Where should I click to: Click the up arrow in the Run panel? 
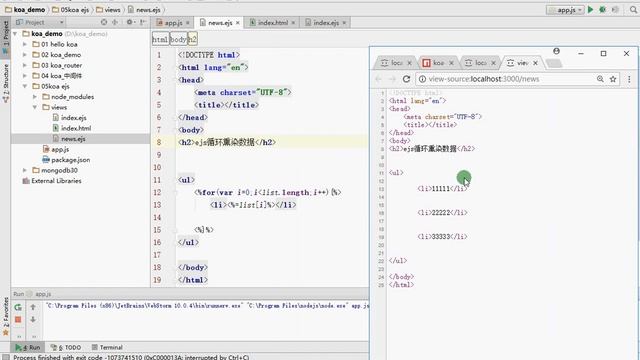point(33,307)
